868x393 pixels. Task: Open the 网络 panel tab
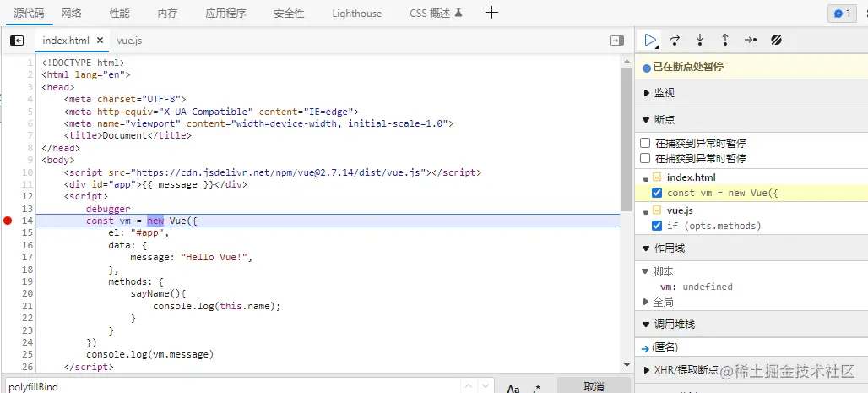tap(72, 14)
